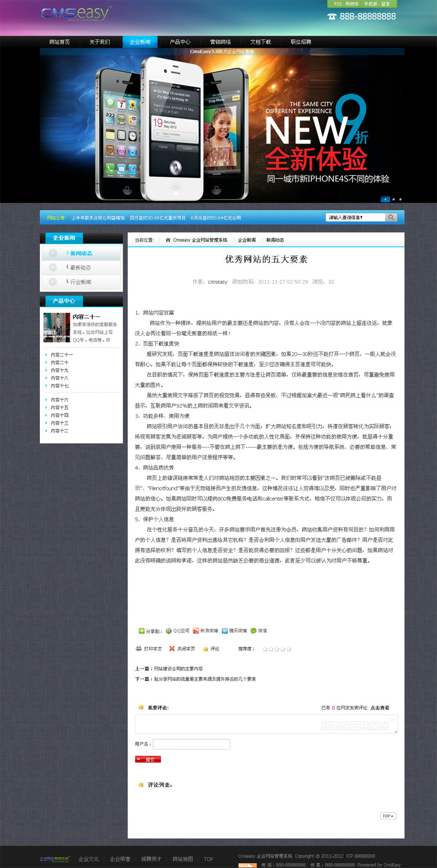This screenshot has height=868, width=437.
Task: Open 产品中心 navigation menu
Action: tap(180, 42)
